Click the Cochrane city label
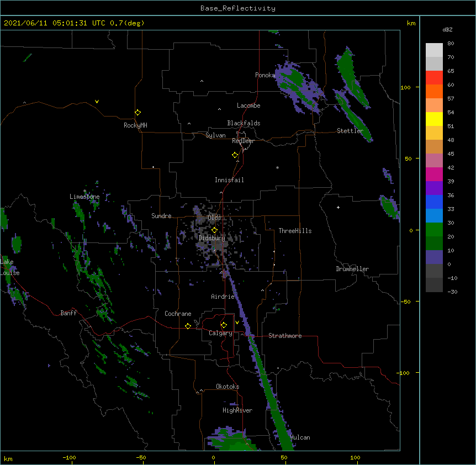This screenshot has width=476, height=465. click(x=178, y=314)
